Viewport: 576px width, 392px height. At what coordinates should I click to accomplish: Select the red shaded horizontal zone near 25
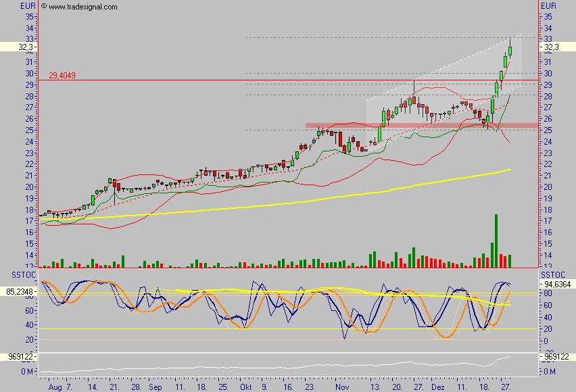click(x=419, y=125)
